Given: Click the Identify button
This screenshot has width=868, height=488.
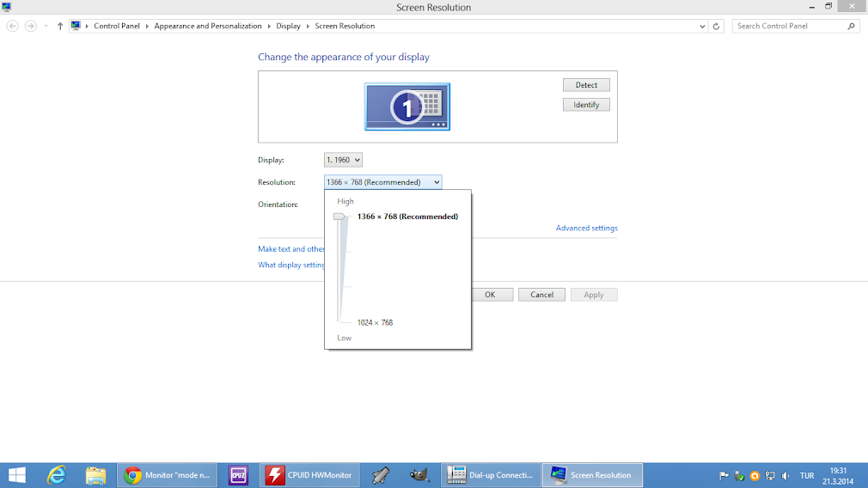Looking at the screenshot, I should point(586,105).
